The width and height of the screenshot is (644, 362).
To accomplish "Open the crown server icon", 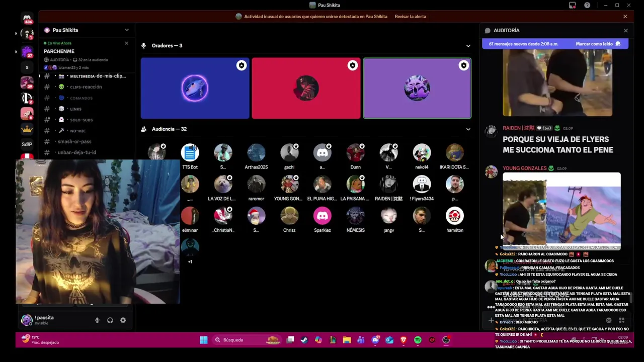I will click(27, 129).
